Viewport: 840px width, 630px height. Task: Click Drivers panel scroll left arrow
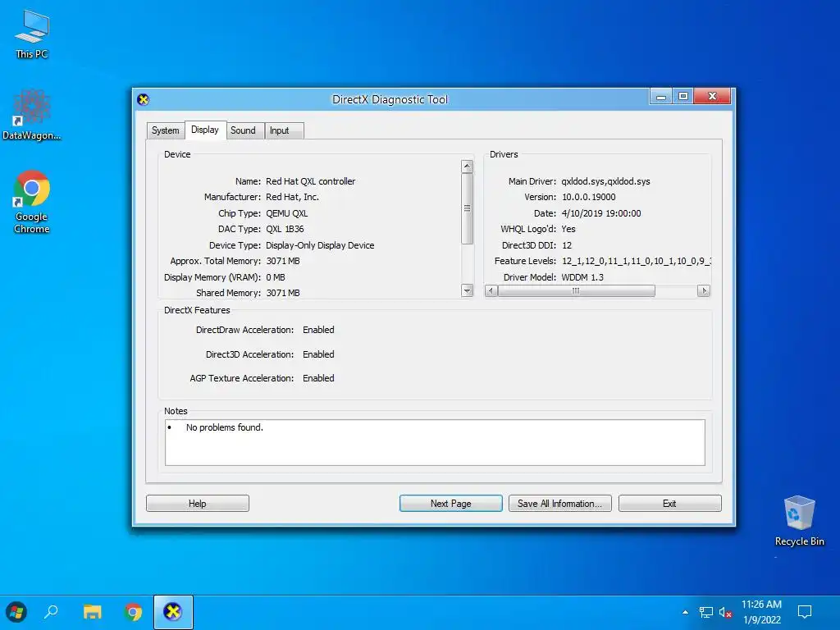pyautogui.click(x=491, y=291)
